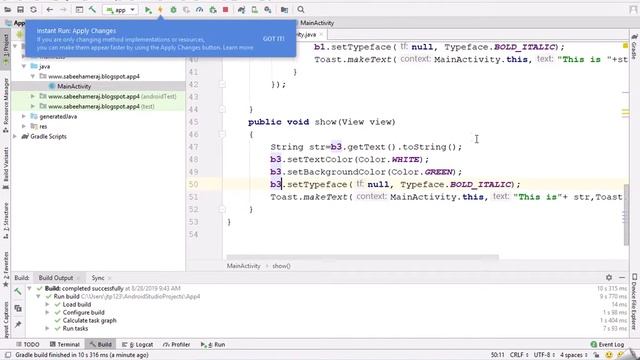640x360 pixels.
Task: Open the Structure side panel tab
Action: (x=6, y=221)
